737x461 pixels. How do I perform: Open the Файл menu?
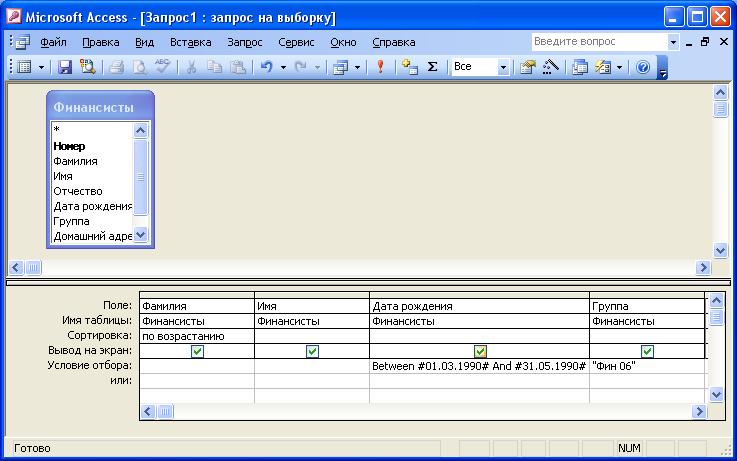53,42
